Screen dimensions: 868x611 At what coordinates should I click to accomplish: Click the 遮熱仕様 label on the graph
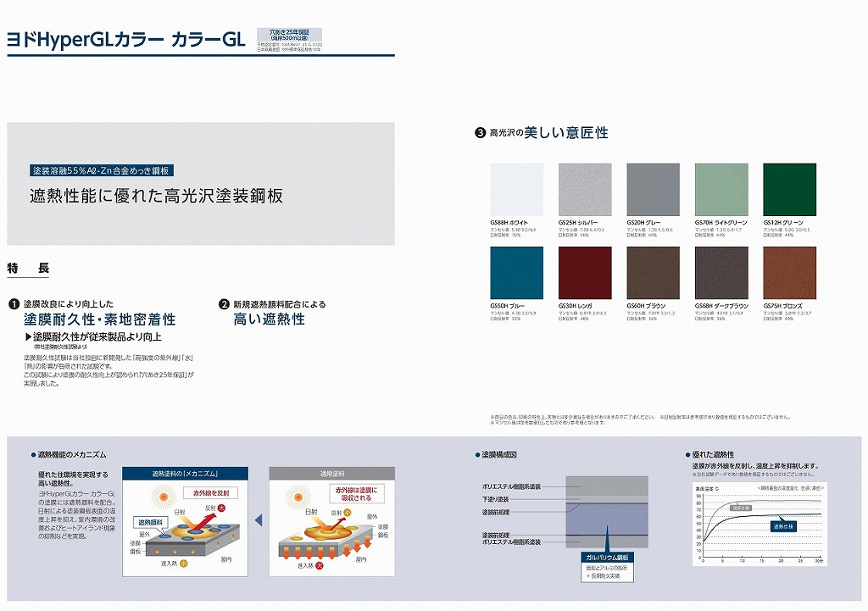782,526
